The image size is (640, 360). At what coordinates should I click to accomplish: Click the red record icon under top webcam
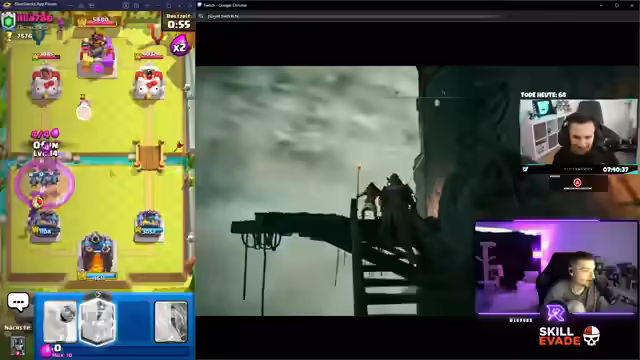577,182
